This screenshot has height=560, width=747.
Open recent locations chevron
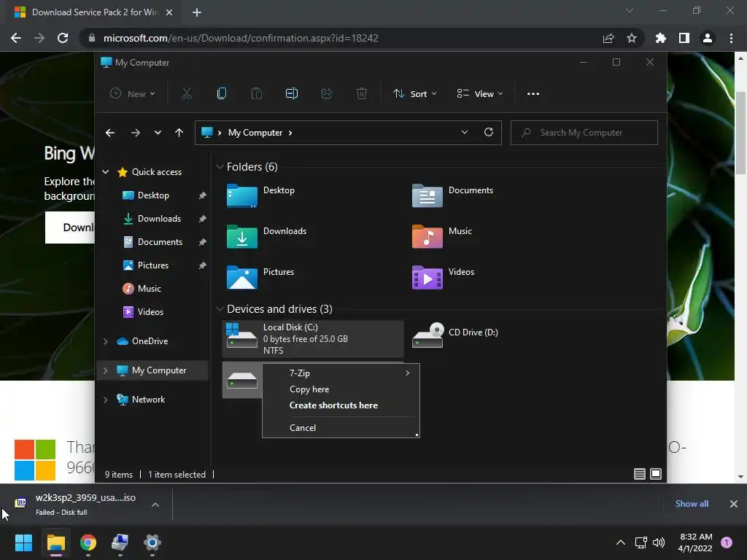coord(158,133)
